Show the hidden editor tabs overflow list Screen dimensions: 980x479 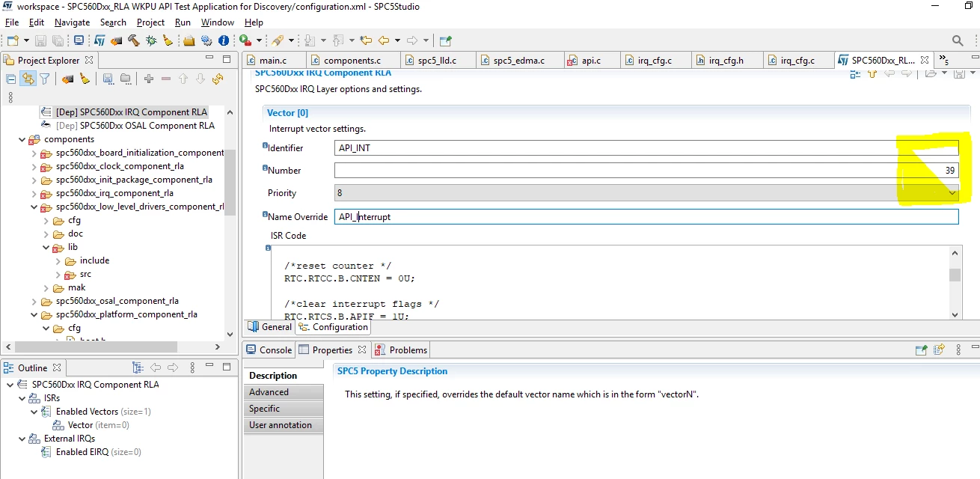click(x=943, y=60)
